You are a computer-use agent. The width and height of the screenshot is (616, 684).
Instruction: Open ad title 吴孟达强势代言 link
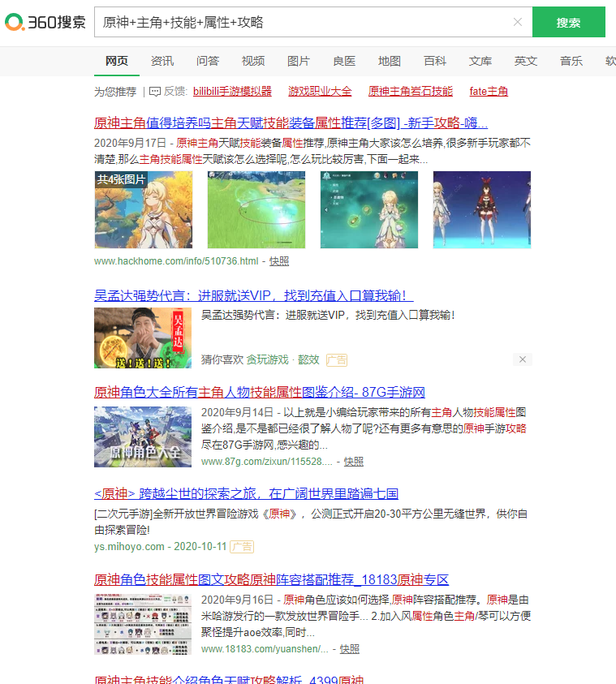(253, 296)
